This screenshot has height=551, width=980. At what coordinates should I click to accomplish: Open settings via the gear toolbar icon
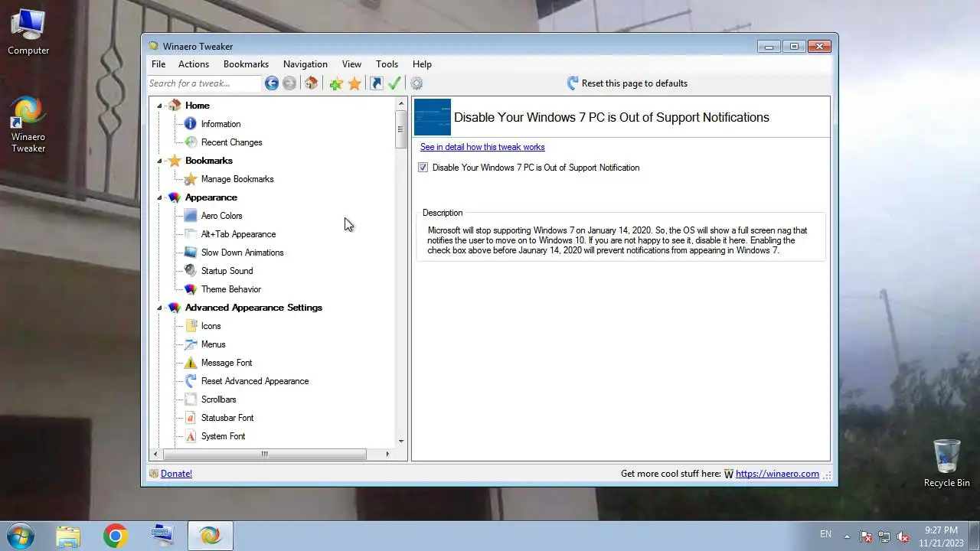tap(416, 83)
